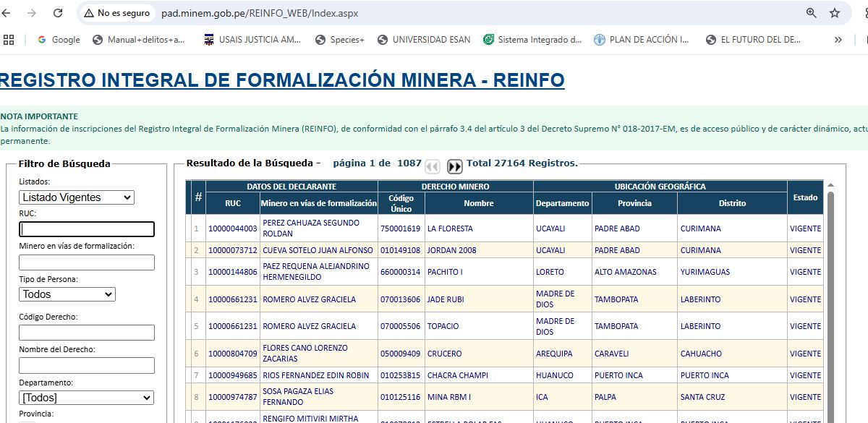Open the Departamento [Todos] dropdown

point(87,398)
